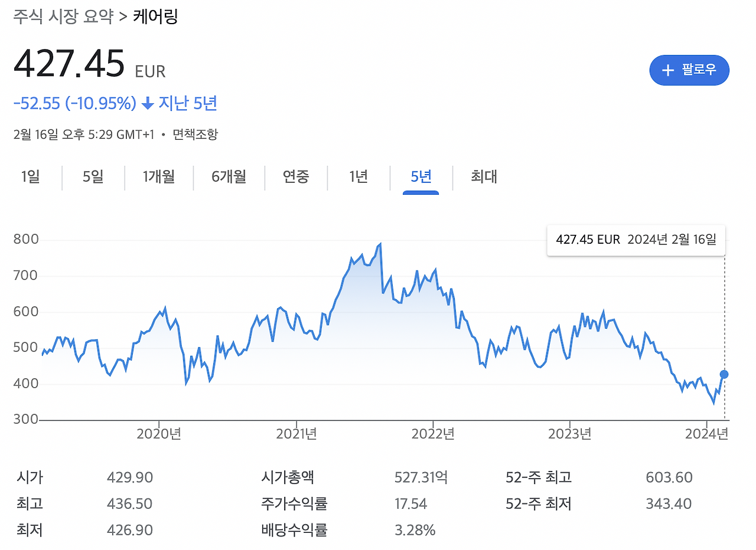
Task: Click the blue price marker dot on chart
Action: pos(724,374)
